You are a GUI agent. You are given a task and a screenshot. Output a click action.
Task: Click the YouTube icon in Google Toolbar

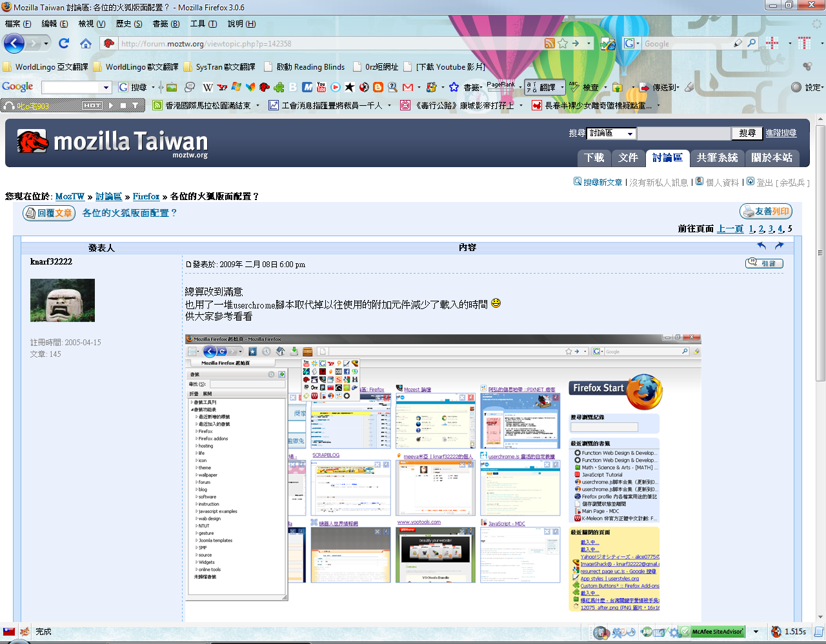pos(321,87)
